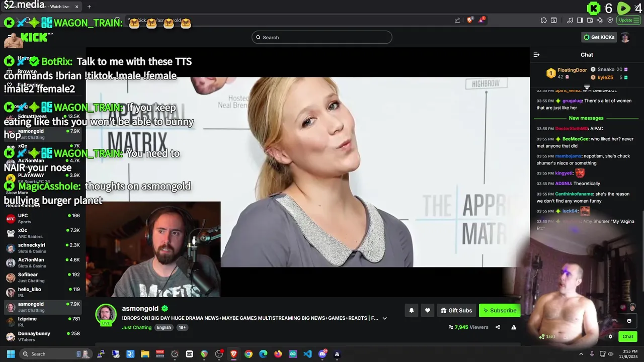This screenshot has width=644, height=362.
Task: Open CapCut from taskbar
Action: (x=189, y=354)
